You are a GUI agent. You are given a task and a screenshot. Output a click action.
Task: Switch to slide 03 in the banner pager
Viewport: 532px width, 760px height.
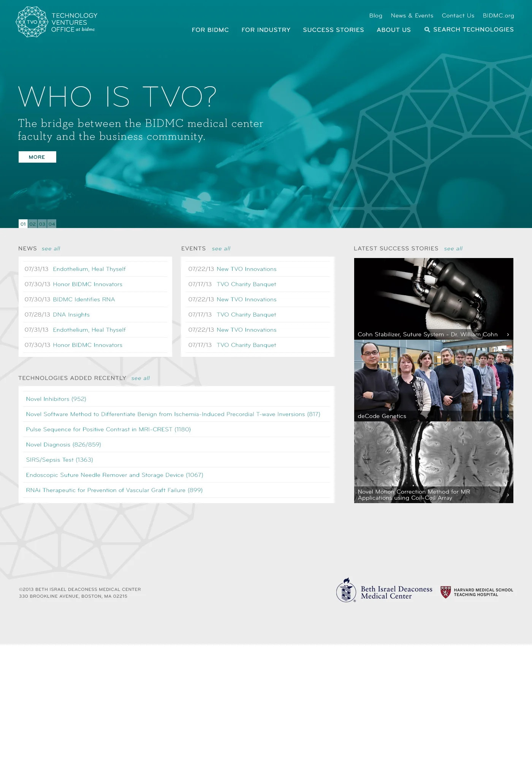point(42,224)
